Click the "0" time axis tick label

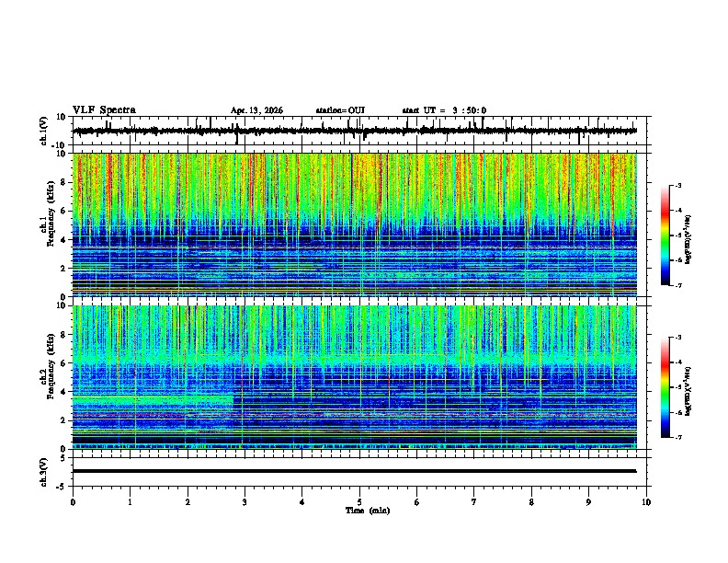coord(73,502)
